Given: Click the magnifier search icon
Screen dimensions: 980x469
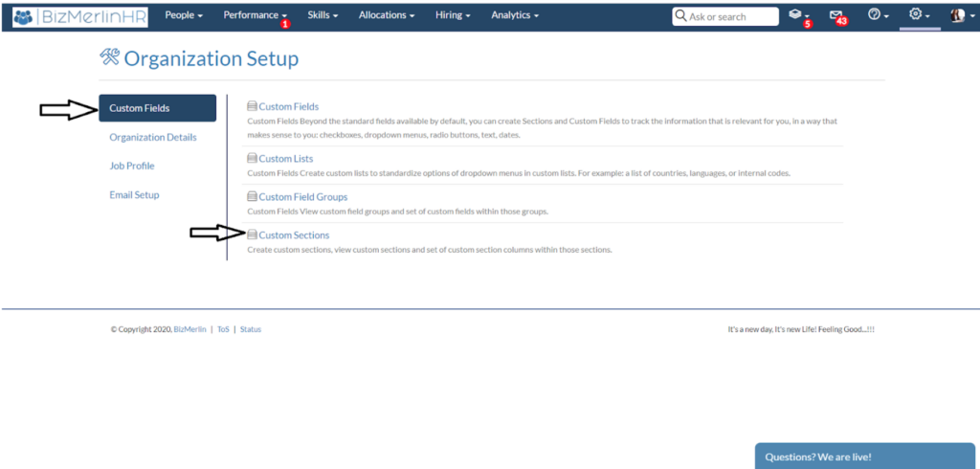Looking at the screenshot, I should pyautogui.click(x=681, y=16).
